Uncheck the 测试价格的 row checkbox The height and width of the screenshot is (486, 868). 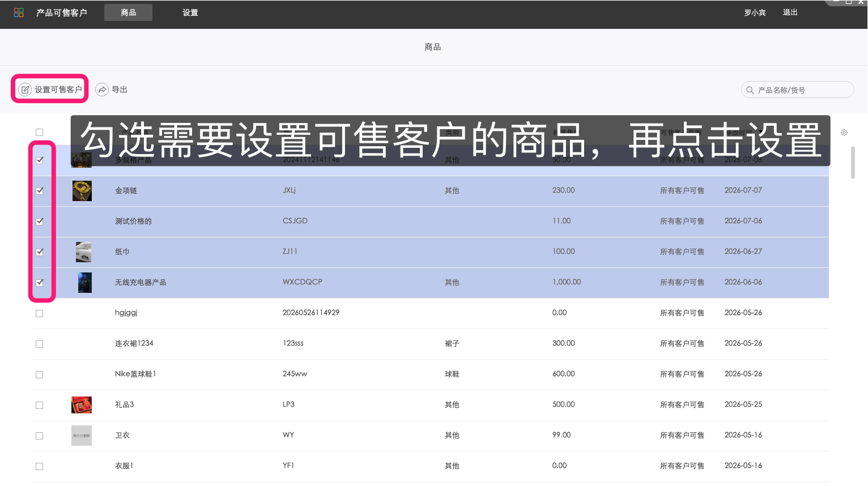[40, 221]
